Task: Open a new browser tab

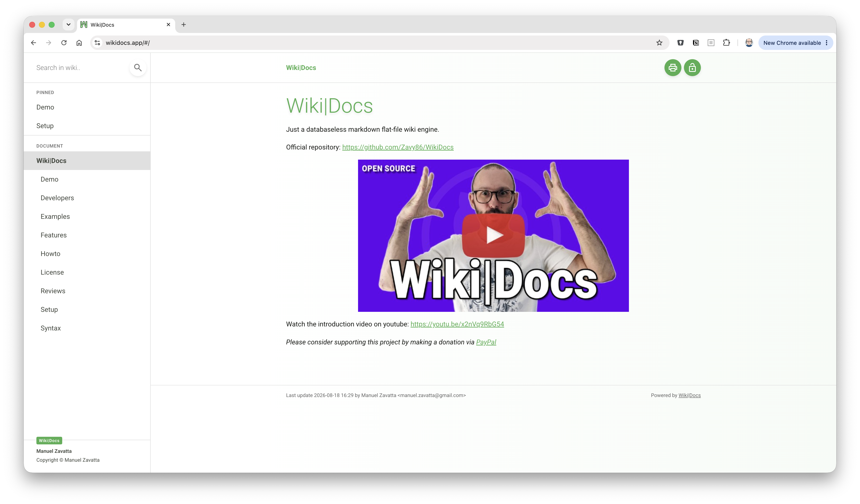Action: [184, 25]
